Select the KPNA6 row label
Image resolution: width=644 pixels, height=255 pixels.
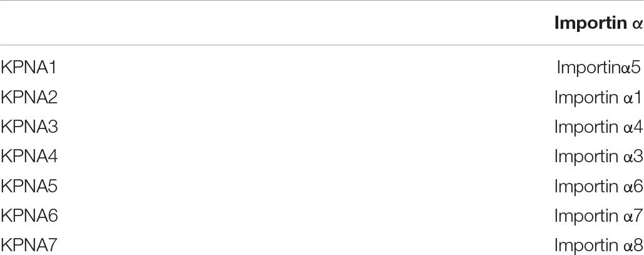[29, 216]
